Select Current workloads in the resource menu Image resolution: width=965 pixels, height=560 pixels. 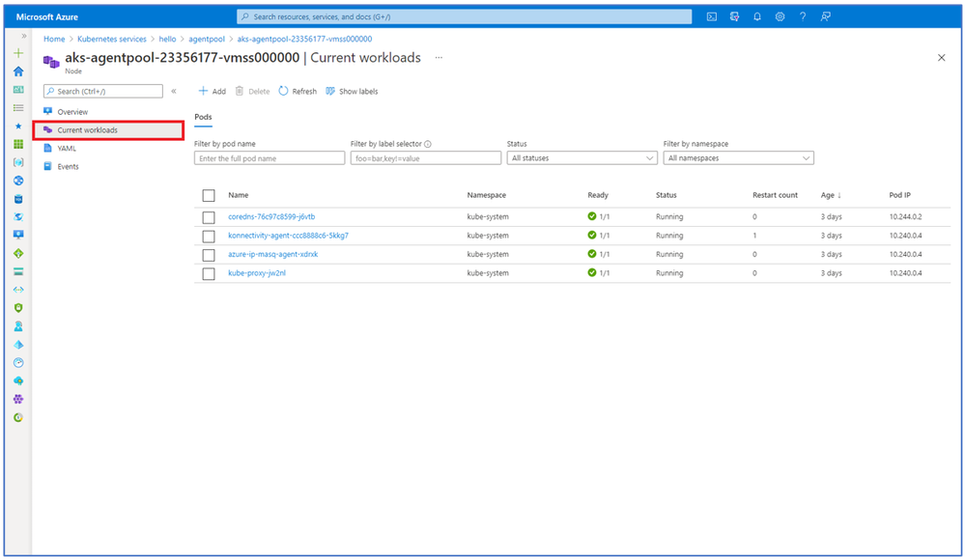coord(108,129)
